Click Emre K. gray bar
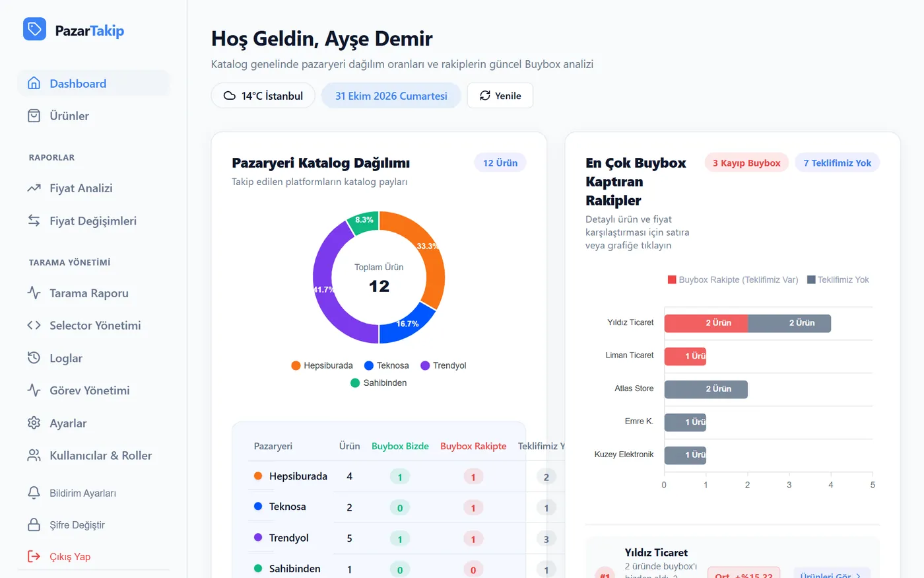924x578 pixels. tap(685, 422)
